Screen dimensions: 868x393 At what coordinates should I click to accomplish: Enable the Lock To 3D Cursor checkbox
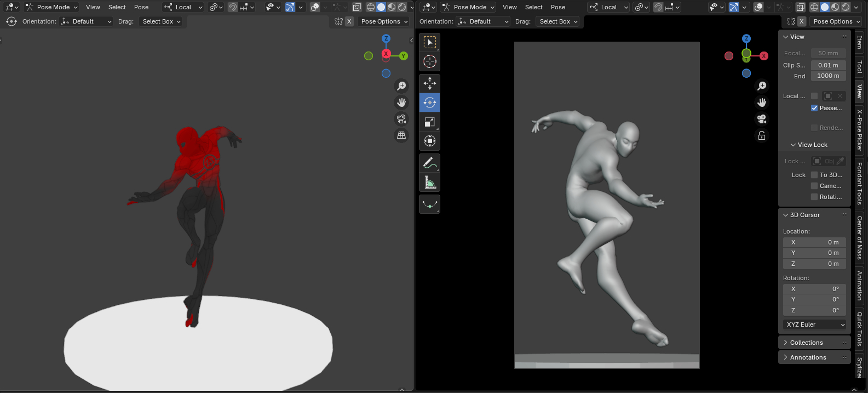(814, 175)
